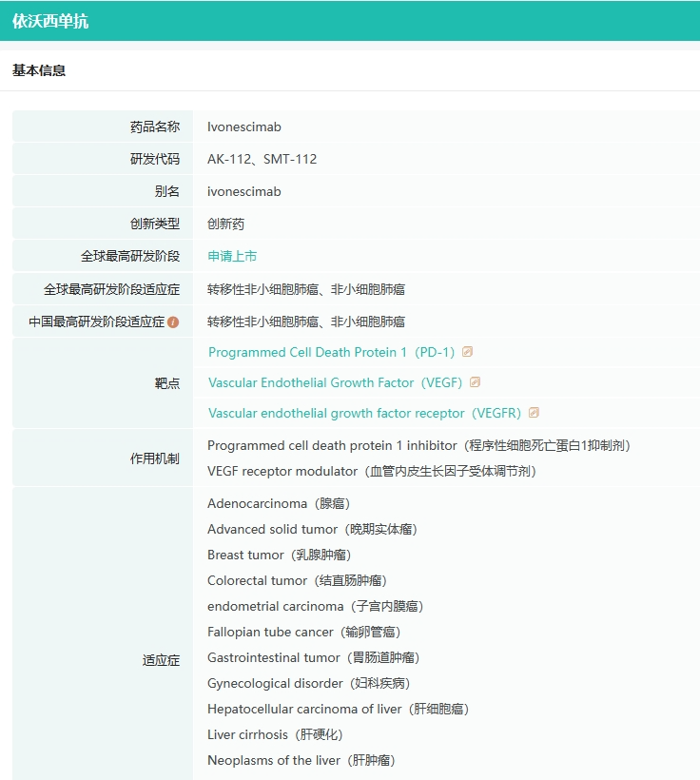Click the 依沃西单抗 page title header

pyautogui.click(x=50, y=21)
